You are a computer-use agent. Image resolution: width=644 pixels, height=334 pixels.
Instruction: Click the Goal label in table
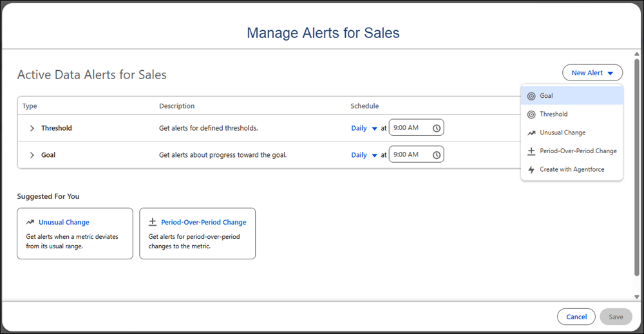coord(48,154)
